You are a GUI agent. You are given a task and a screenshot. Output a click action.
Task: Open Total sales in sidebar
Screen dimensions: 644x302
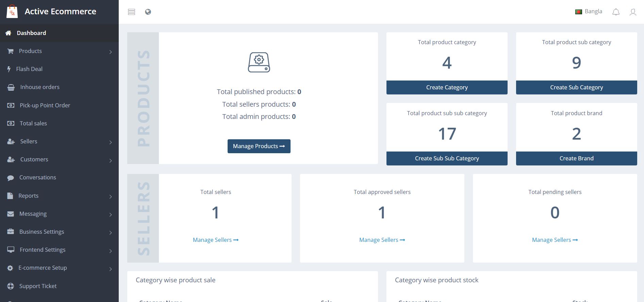[33, 123]
